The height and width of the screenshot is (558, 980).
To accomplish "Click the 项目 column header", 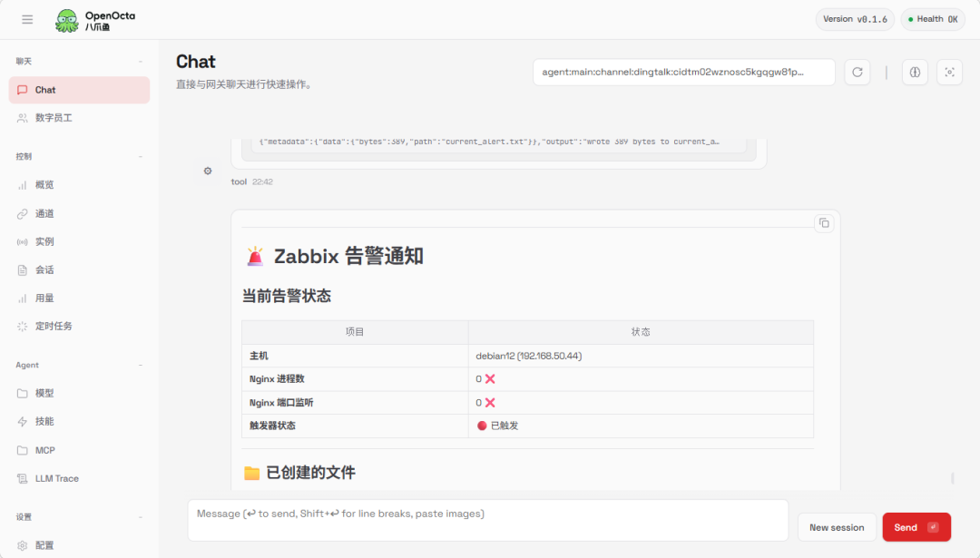I will [x=355, y=332].
